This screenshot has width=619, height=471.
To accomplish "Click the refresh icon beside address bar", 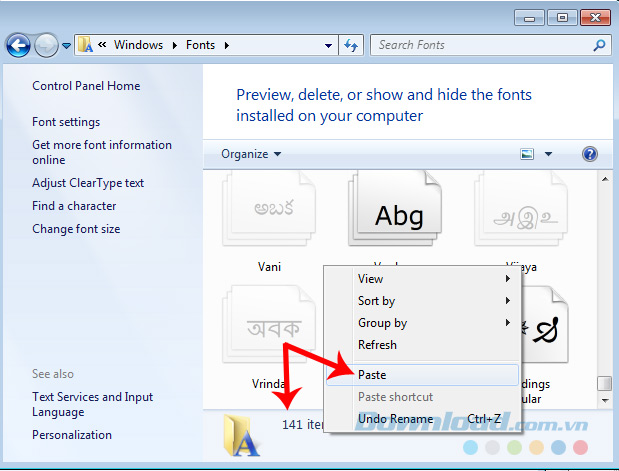I will (351, 45).
